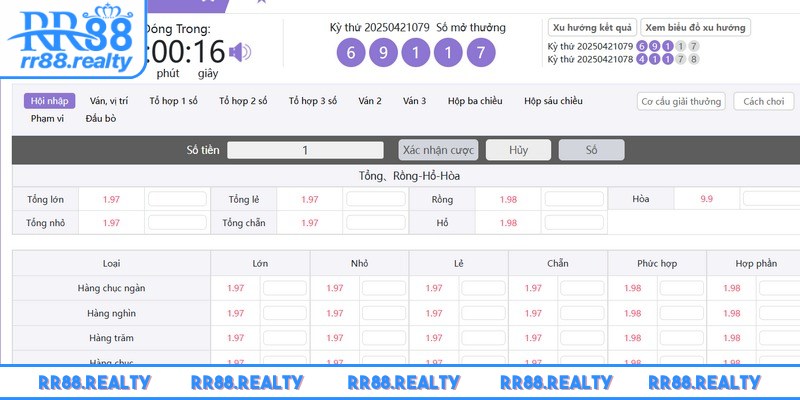Click Hàng nghìn Phức hợp bet input
Image resolution: width=800 pixels, height=400 pixels.
[x=682, y=313]
